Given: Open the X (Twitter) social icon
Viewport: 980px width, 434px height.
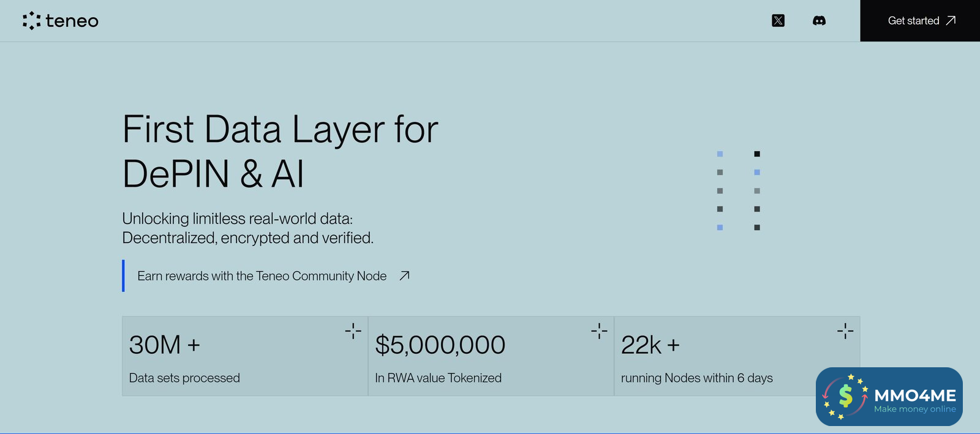Looking at the screenshot, I should (778, 21).
